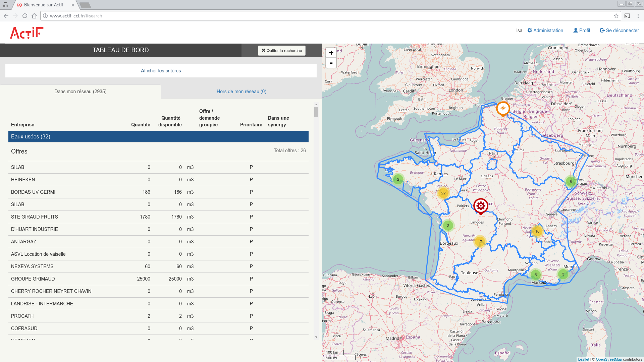
Task: Switch to Hors de mon réseau tab
Action: click(241, 92)
